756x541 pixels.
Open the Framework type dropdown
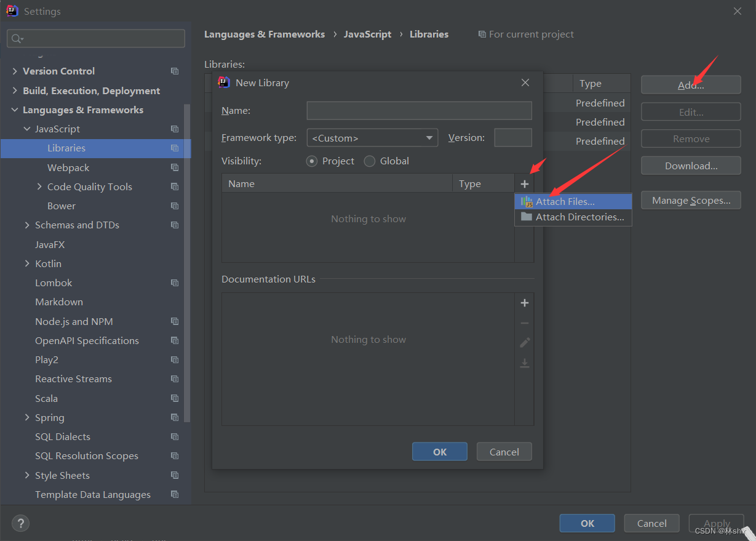click(372, 138)
